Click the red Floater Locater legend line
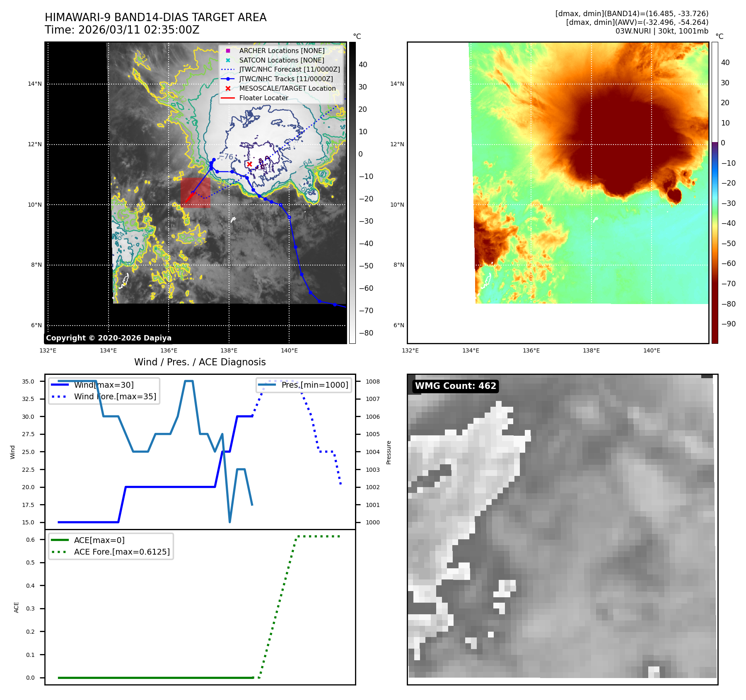The height and width of the screenshot is (700, 746). 228,98
